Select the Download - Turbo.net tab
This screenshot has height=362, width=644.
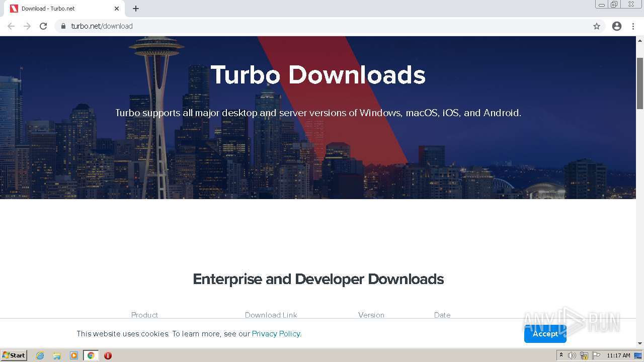tap(64, 9)
